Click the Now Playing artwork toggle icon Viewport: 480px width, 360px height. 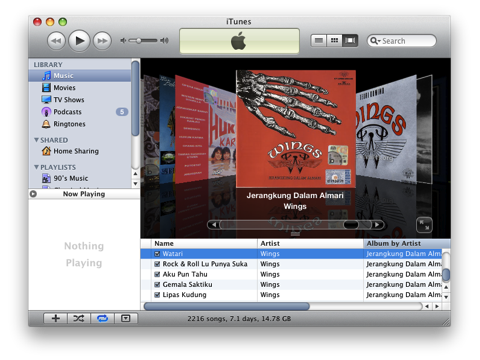[33, 194]
